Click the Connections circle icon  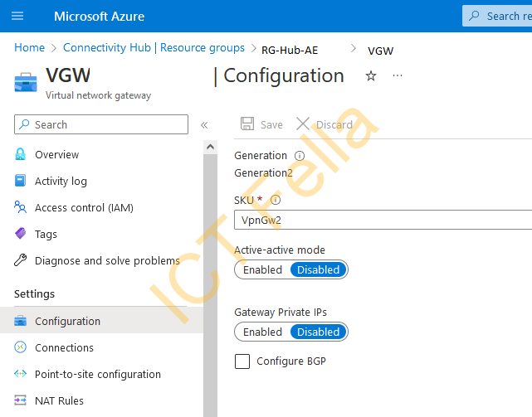click(21, 347)
